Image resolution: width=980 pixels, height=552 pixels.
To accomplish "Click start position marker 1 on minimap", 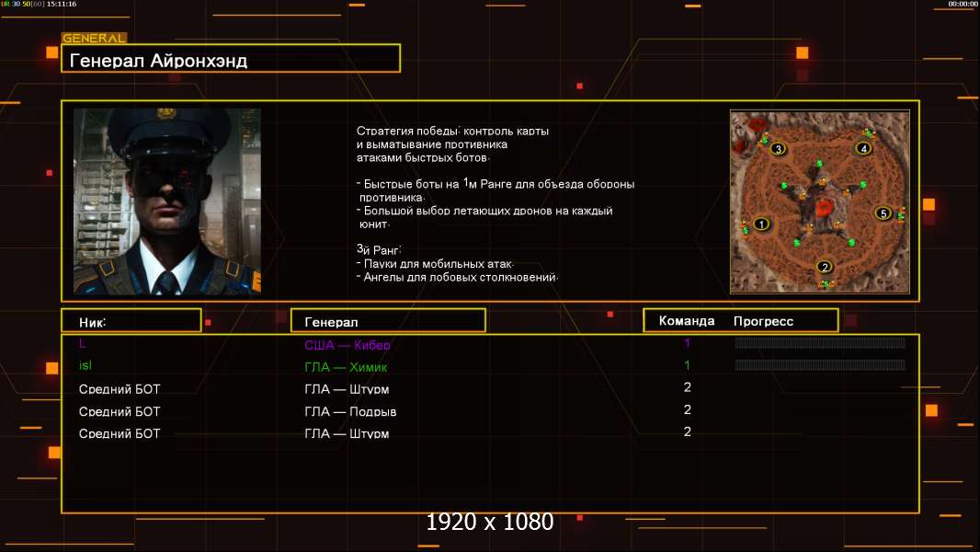I will (x=761, y=224).
